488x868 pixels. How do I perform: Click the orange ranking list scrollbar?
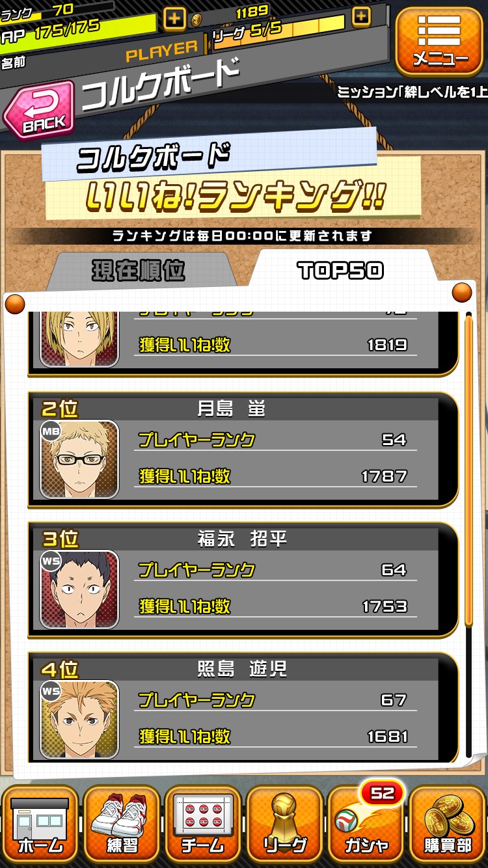[x=468, y=472]
